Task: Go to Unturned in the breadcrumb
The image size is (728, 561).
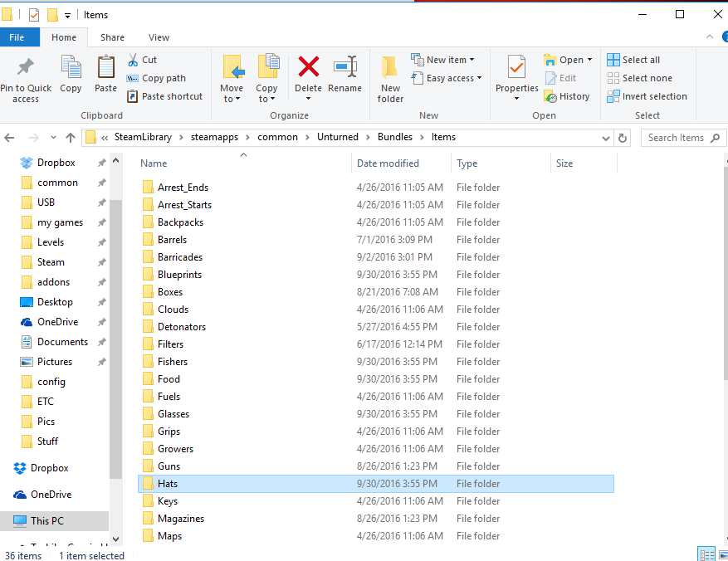Action: click(x=338, y=138)
